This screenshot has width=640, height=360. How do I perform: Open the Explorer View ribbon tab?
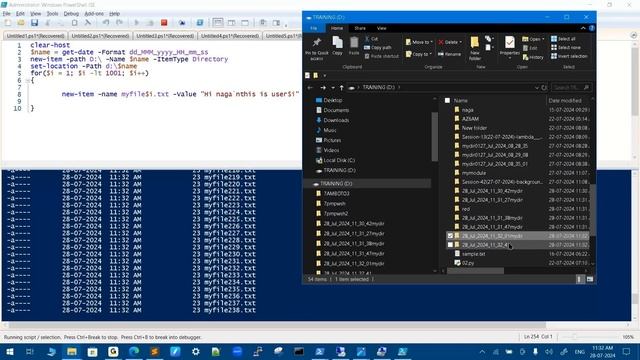(381, 28)
